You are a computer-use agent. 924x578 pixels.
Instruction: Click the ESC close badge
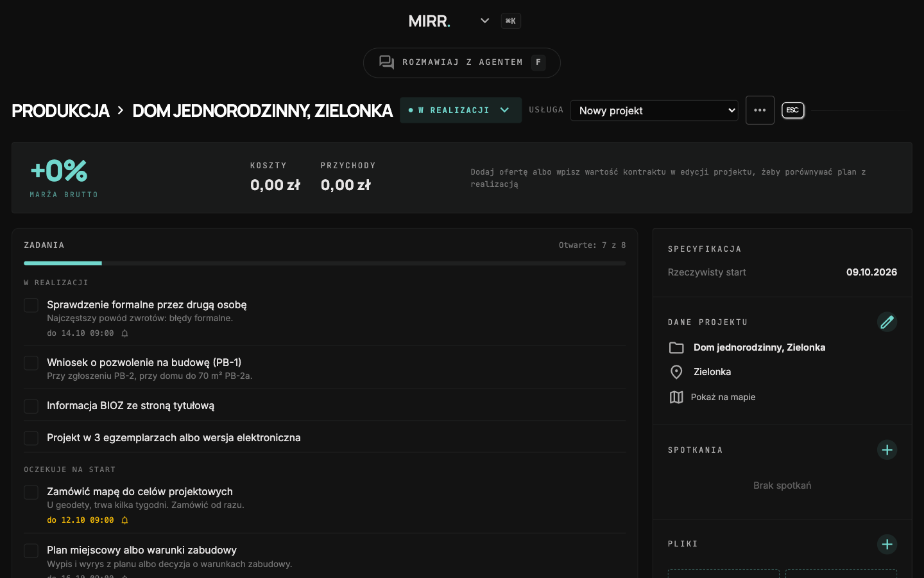tap(792, 110)
